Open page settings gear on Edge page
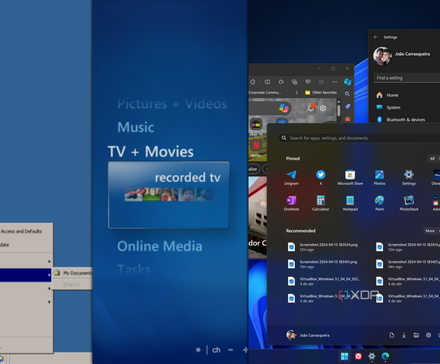Image resolution: width=440 pixels, height=364 pixels. [x=323, y=108]
